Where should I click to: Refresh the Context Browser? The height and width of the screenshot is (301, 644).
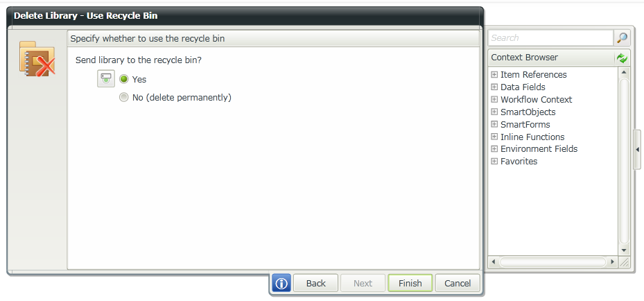click(623, 58)
